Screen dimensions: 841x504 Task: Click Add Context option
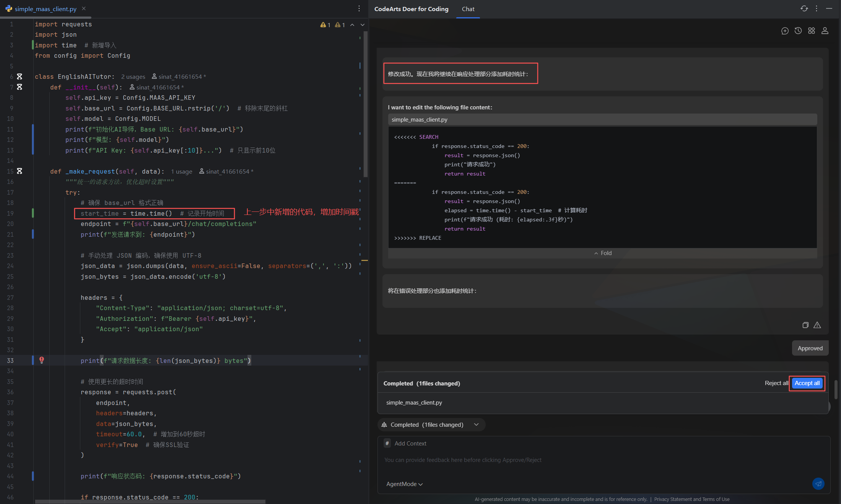[410, 444]
